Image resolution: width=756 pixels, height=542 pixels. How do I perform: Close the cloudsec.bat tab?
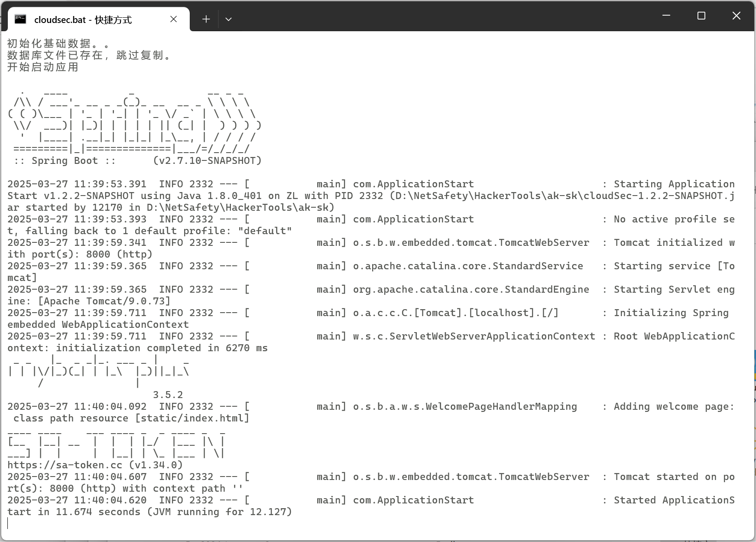(174, 19)
